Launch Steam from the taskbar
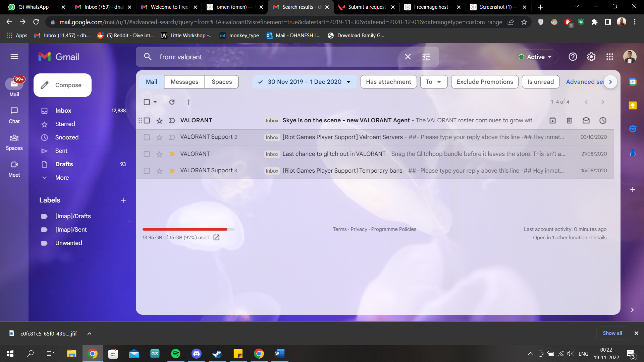The image size is (644, 362). point(217,353)
